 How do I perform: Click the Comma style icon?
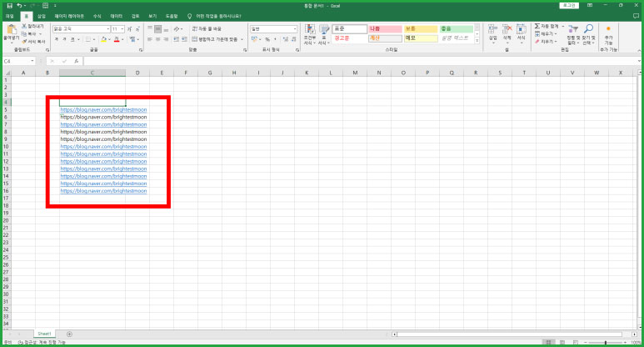point(275,39)
